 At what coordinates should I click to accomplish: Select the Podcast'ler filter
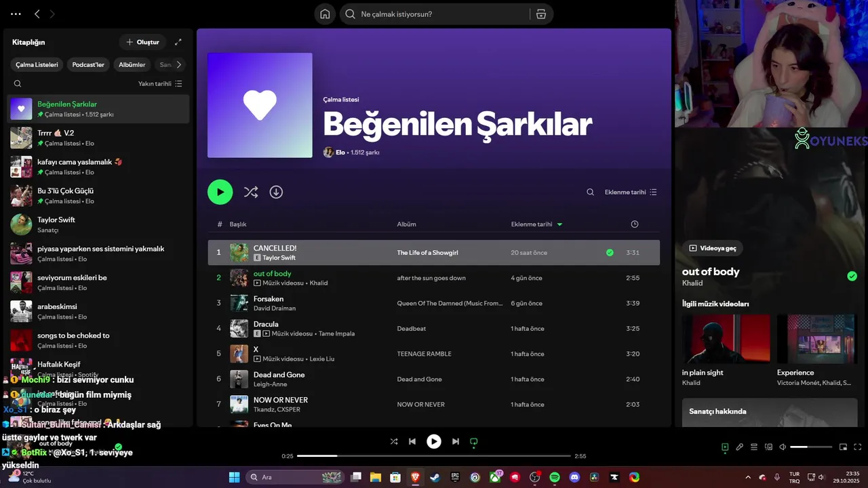point(88,65)
